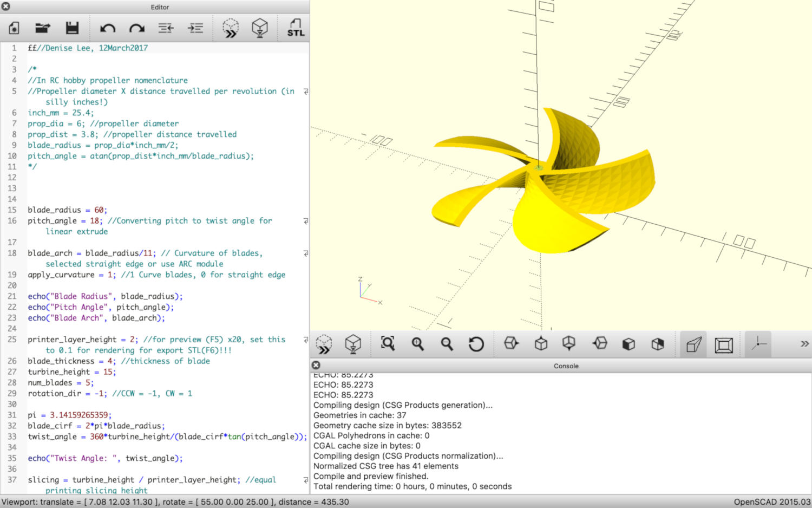The height and width of the screenshot is (508, 812).
Task: Zoom in on the 3D view
Action: tap(417, 343)
